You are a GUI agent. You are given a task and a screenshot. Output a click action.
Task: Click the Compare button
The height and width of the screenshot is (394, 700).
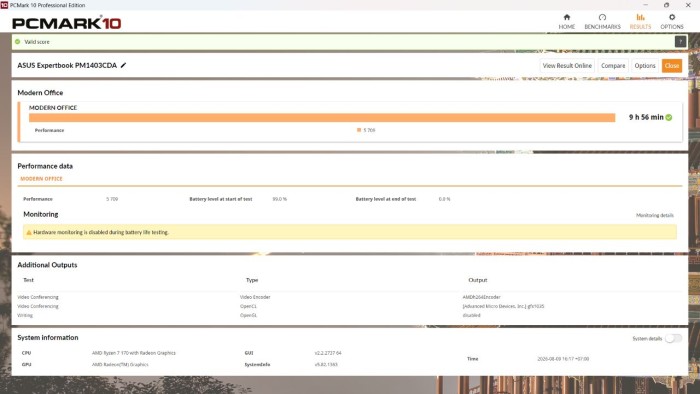[613, 66]
